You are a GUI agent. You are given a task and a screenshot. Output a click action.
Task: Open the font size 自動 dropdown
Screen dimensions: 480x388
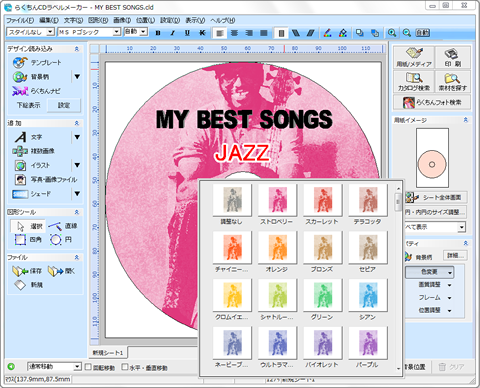[x=135, y=32]
